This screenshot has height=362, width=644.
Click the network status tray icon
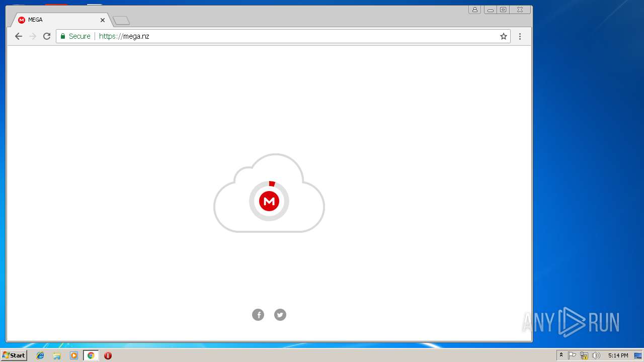pyautogui.click(x=584, y=355)
